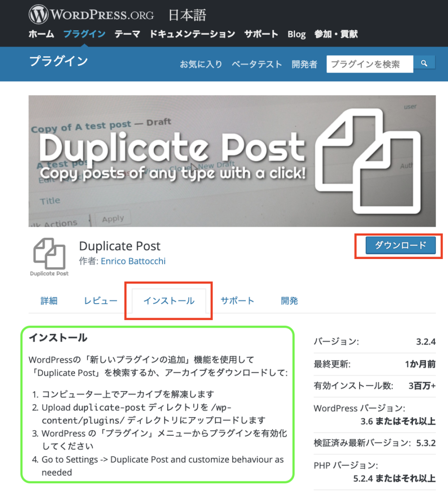Viewport: 448px width, 492px height.
Task: Click the プラグイン blue header title
Action: [58, 61]
